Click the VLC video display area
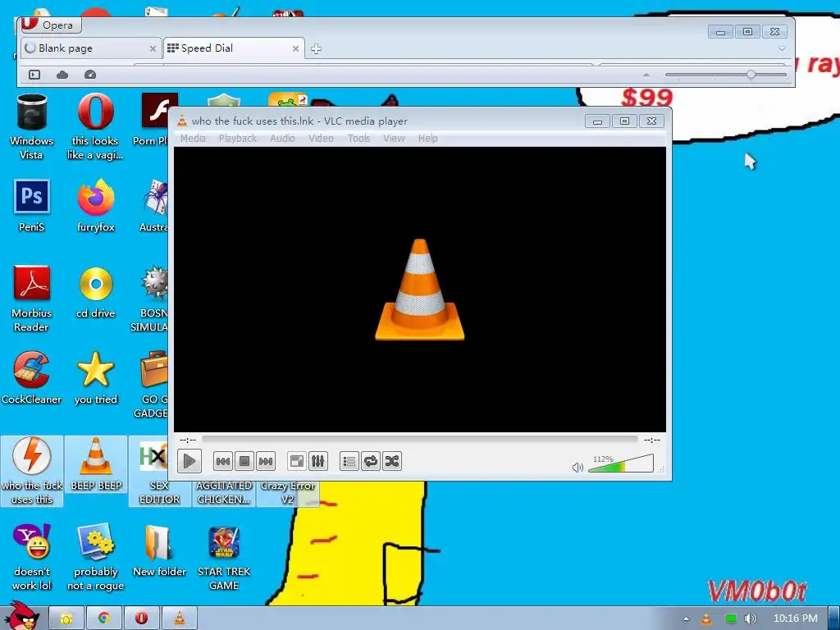 pyautogui.click(x=419, y=290)
